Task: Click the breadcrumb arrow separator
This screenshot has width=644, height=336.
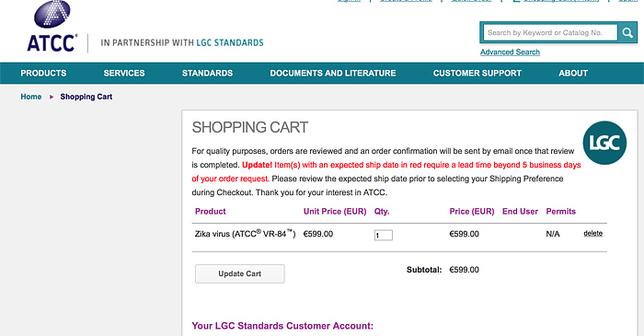Action: (52, 97)
